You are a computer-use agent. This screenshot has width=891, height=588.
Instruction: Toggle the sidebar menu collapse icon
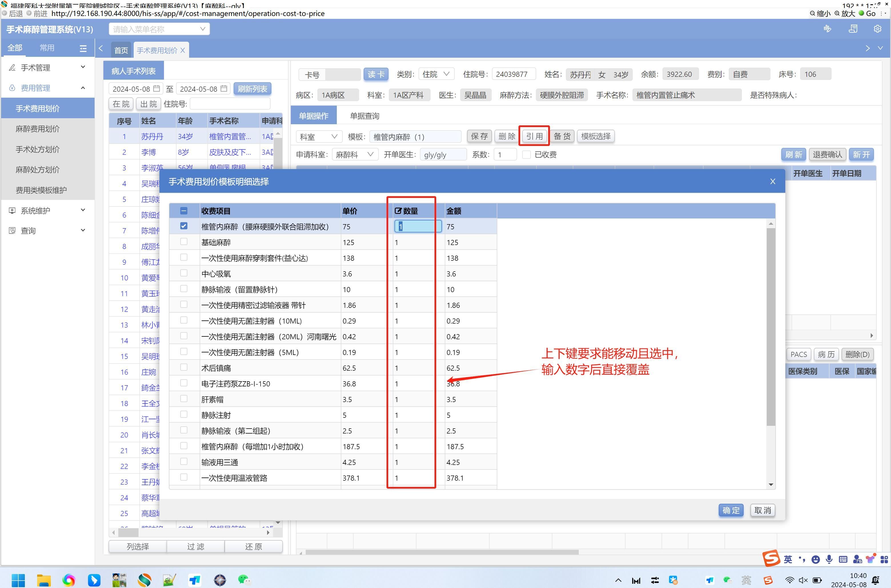click(x=83, y=48)
